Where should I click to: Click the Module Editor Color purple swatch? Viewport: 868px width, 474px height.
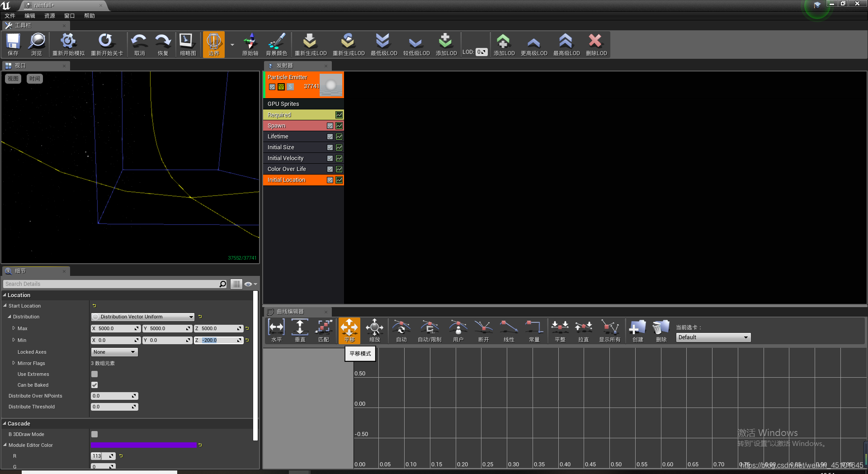[x=144, y=445]
